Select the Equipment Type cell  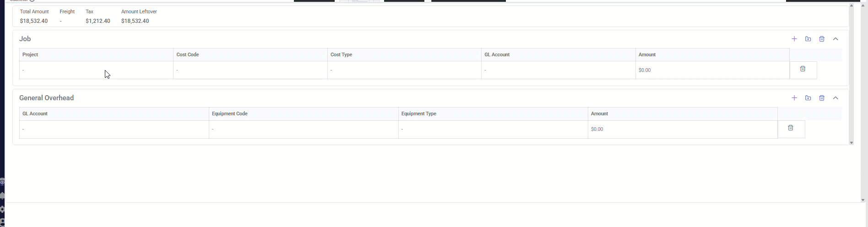[493, 129]
